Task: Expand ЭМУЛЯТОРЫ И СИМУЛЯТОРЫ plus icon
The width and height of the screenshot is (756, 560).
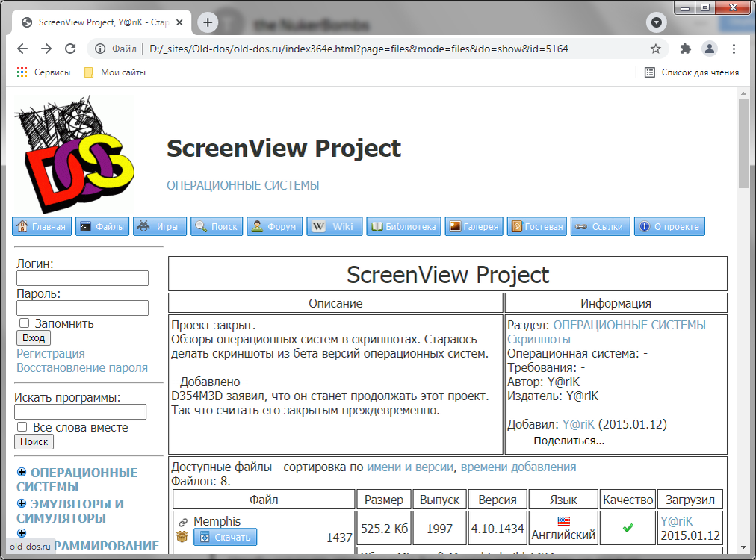Action: click(22, 503)
